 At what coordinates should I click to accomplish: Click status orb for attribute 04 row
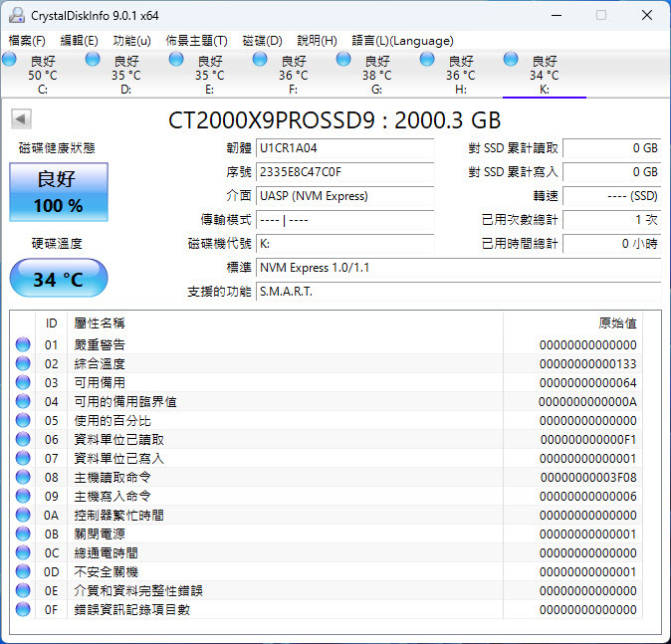(x=23, y=401)
